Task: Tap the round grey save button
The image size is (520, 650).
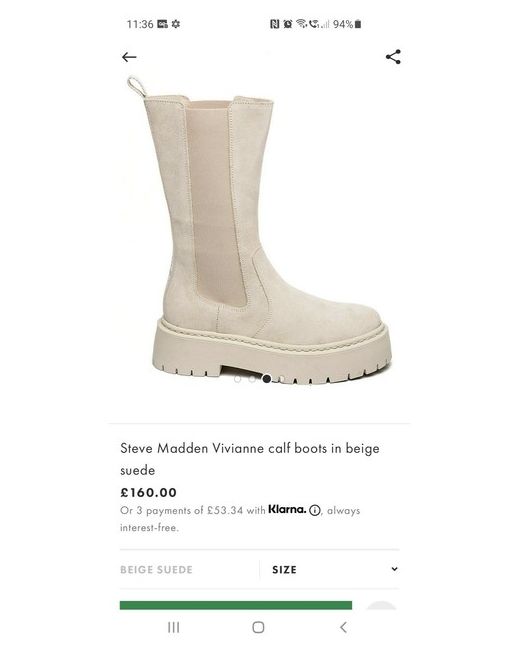Action: pos(382,606)
